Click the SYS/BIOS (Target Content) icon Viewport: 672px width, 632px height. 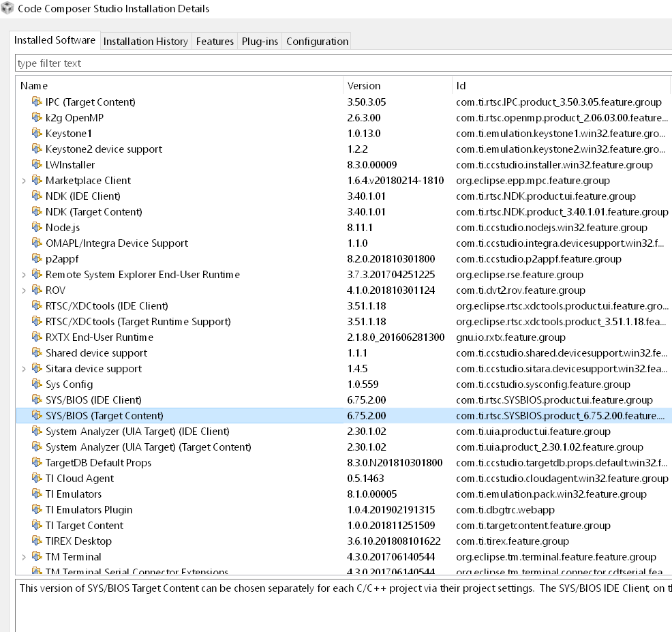click(37, 415)
